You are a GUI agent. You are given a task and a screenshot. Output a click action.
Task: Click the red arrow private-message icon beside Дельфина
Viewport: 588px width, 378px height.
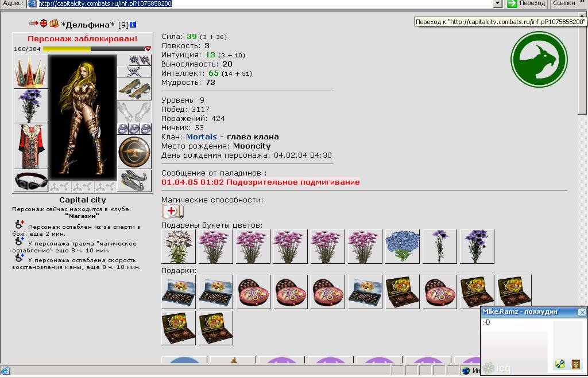tap(33, 24)
